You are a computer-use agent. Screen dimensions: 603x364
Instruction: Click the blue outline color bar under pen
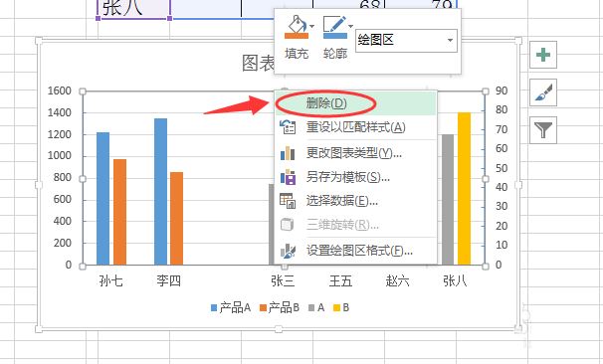click(335, 36)
